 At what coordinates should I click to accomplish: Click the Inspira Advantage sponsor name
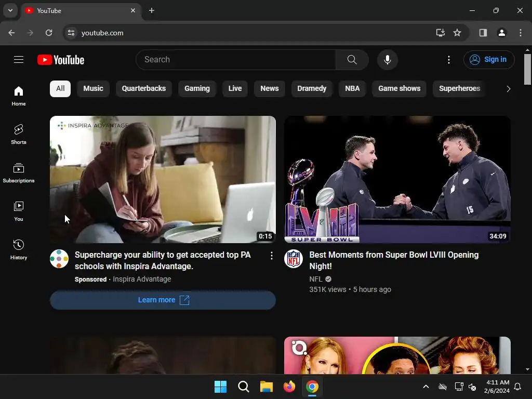coord(142,279)
